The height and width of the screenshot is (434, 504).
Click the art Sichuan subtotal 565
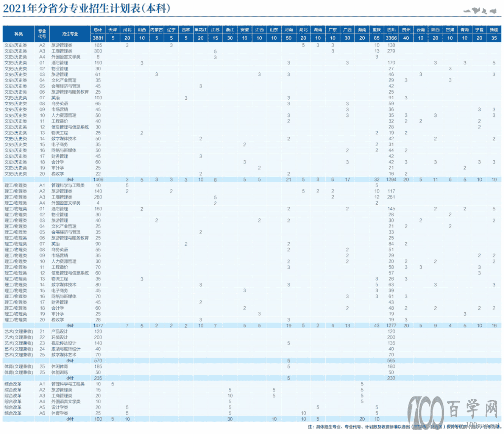[x=391, y=361]
